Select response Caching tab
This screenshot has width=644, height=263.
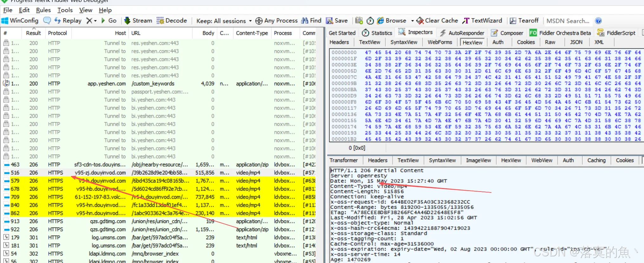[x=596, y=160]
